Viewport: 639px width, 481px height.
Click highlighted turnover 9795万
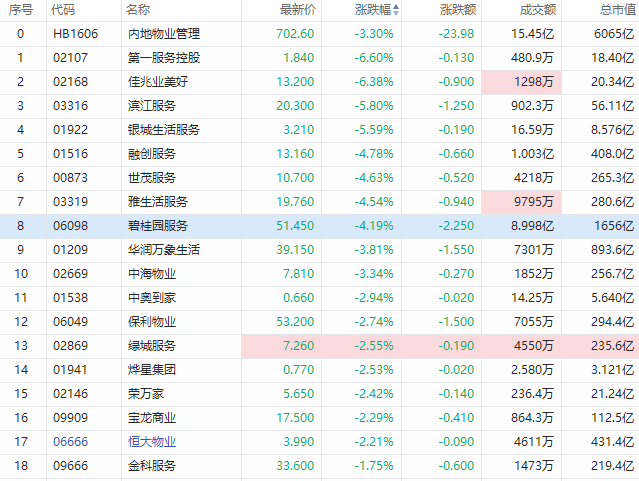point(533,201)
